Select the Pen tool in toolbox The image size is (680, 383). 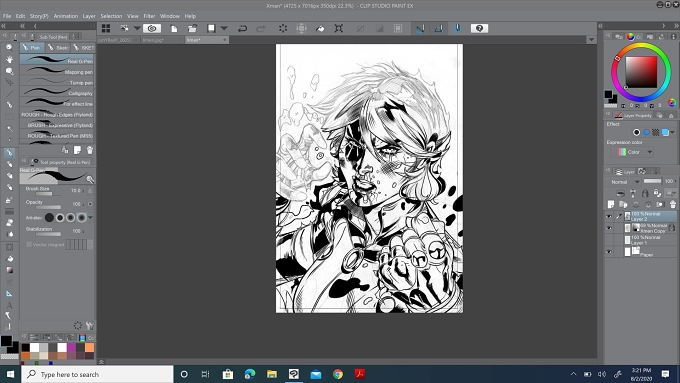click(x=9, y=153)
